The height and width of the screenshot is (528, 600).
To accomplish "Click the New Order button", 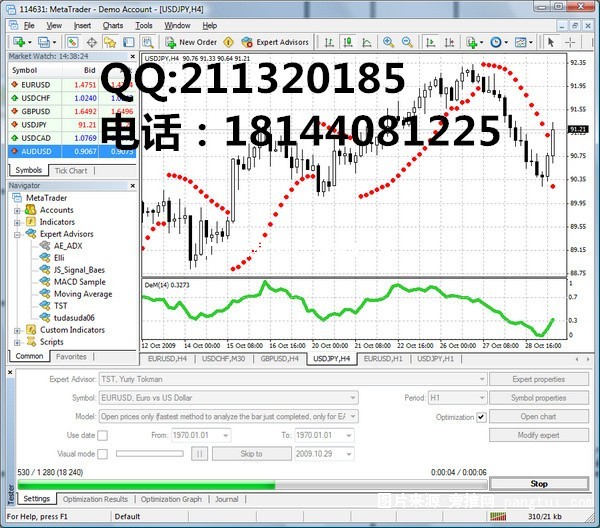I will click(191, 42).
